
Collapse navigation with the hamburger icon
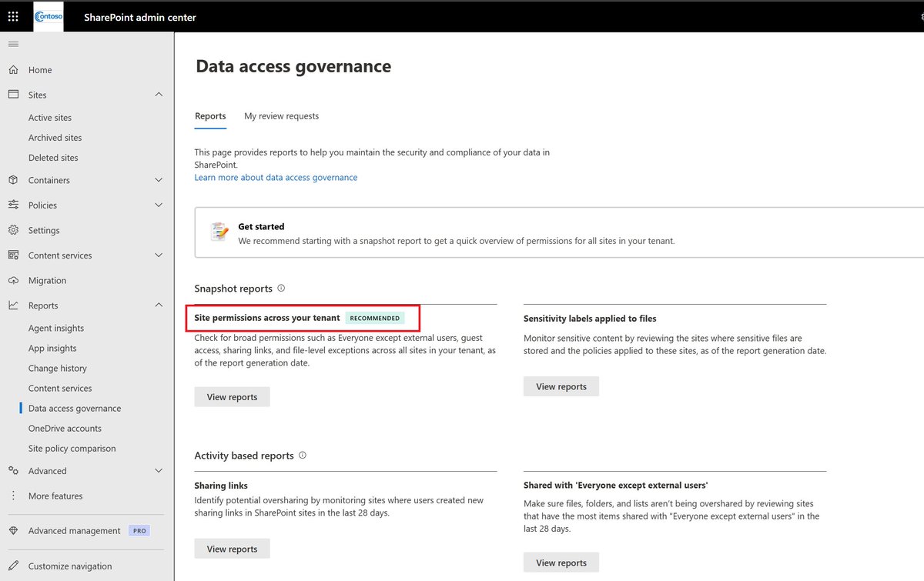click(x=13, y=44)
